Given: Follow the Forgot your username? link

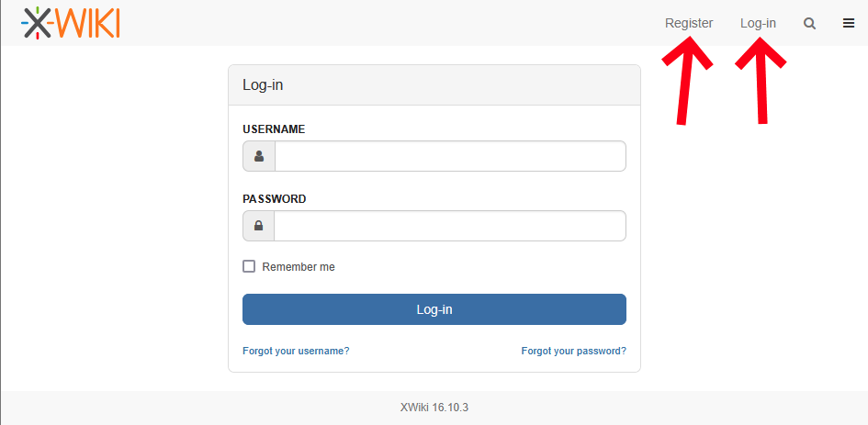Looking at the screenshot, I should point(296,351).
